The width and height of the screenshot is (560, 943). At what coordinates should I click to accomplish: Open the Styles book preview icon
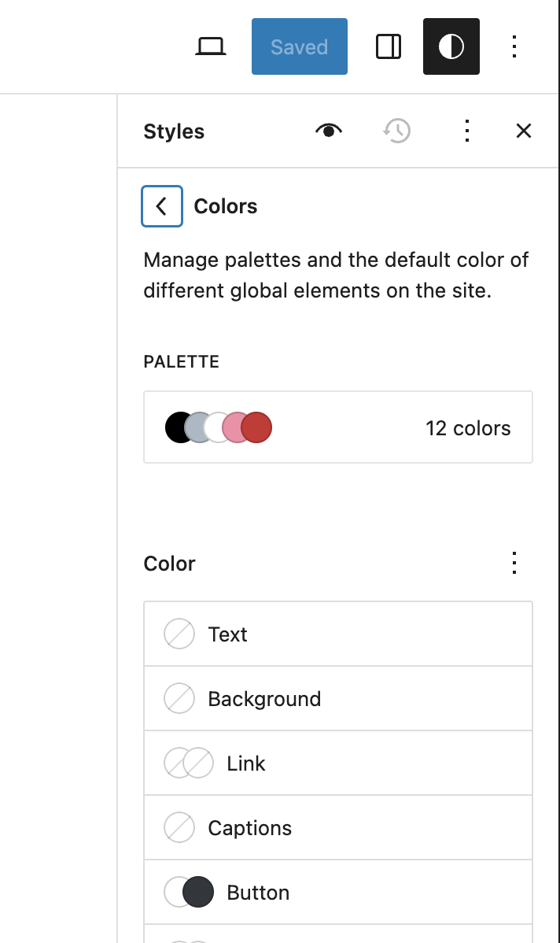[328, 131]
